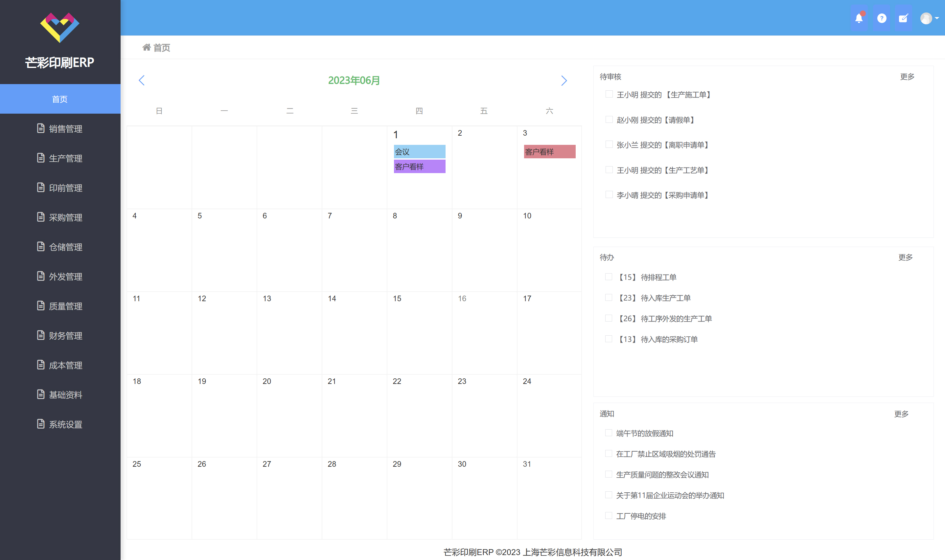Click 更多 in the 待审核 panel

(907, 77)
